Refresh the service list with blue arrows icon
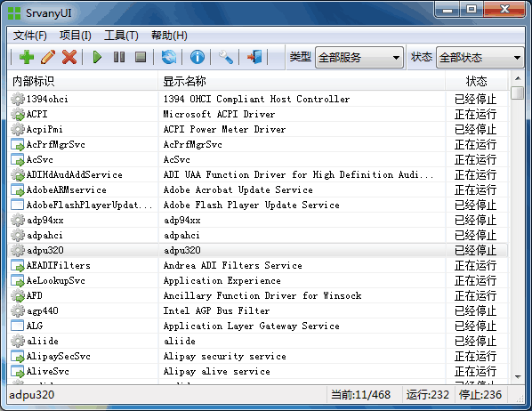532x411 pixels. click(169, 57)
